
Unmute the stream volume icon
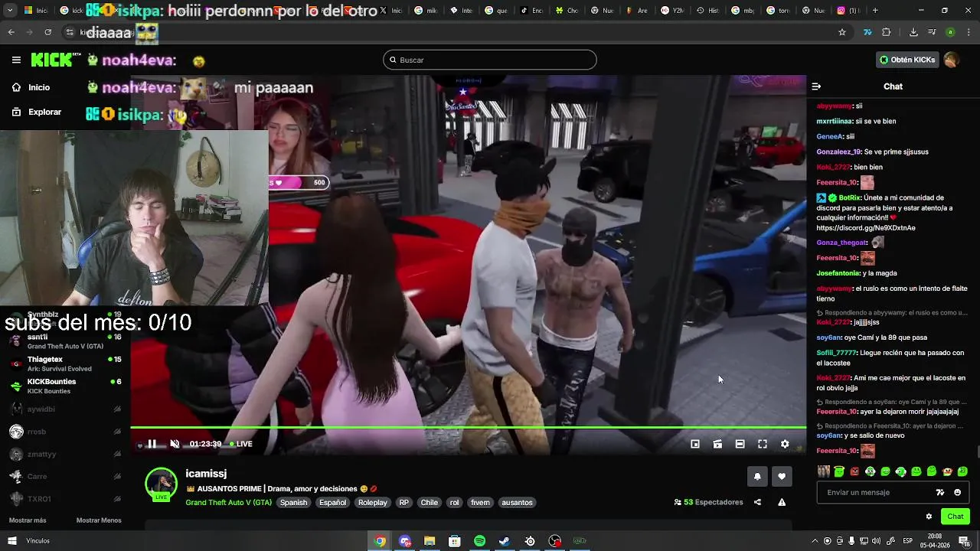click(175, 444)
